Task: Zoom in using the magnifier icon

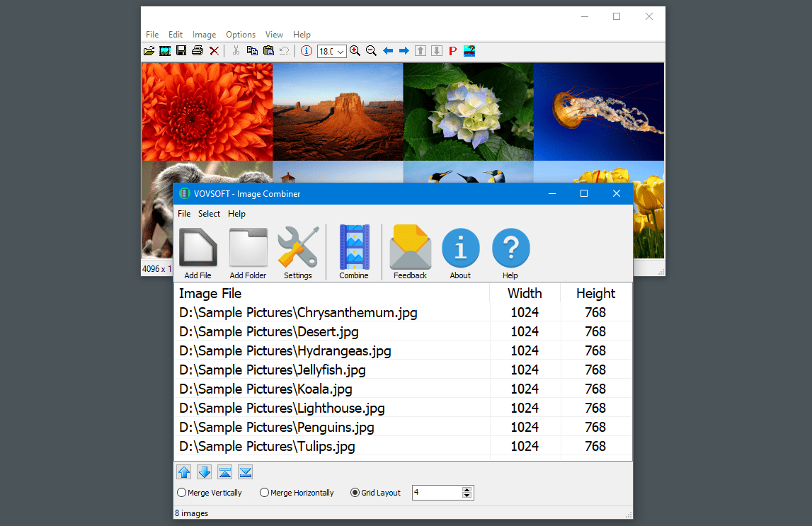Action: click(x=355, y=50)
